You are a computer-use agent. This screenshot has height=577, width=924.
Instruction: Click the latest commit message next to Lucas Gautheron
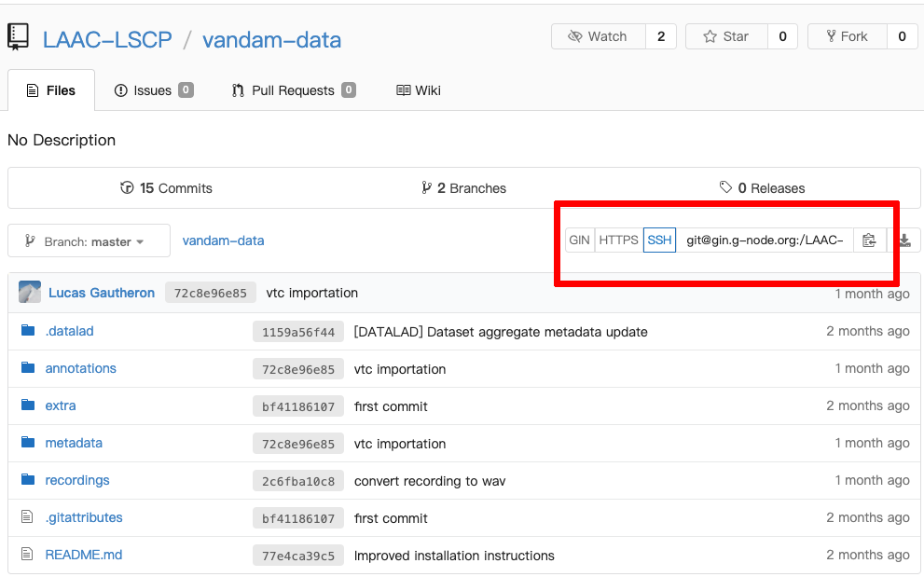click(312, 293)
